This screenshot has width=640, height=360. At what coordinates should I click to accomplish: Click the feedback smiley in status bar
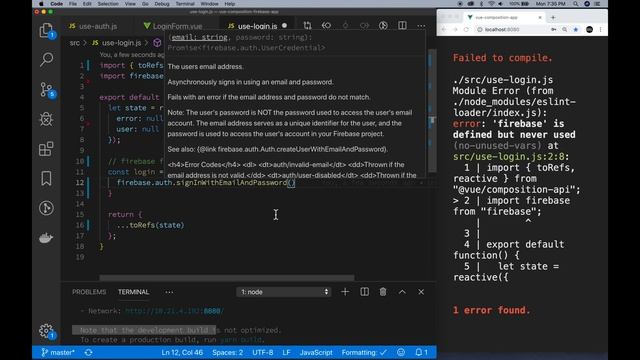coord(401,352)
